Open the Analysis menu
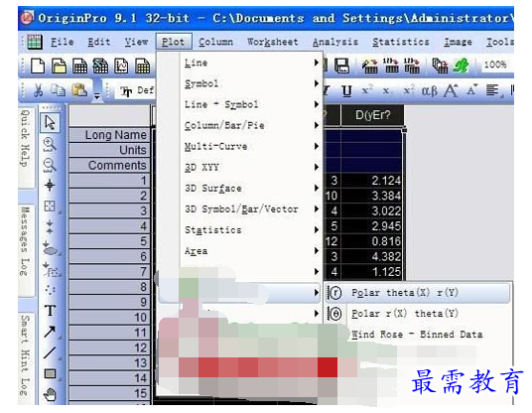Image resolution: width=532 pixels, height=413 pixels. [x=335, y=42]
